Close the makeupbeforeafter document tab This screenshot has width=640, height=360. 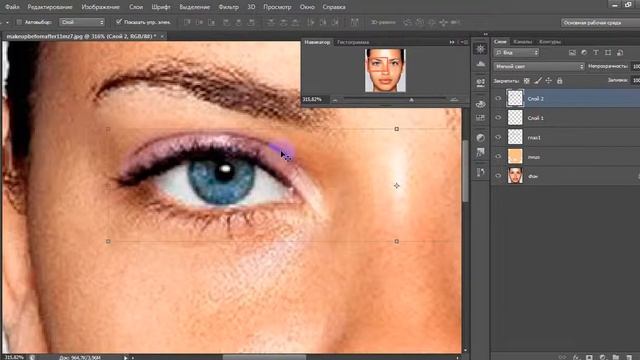pos(162,36)
